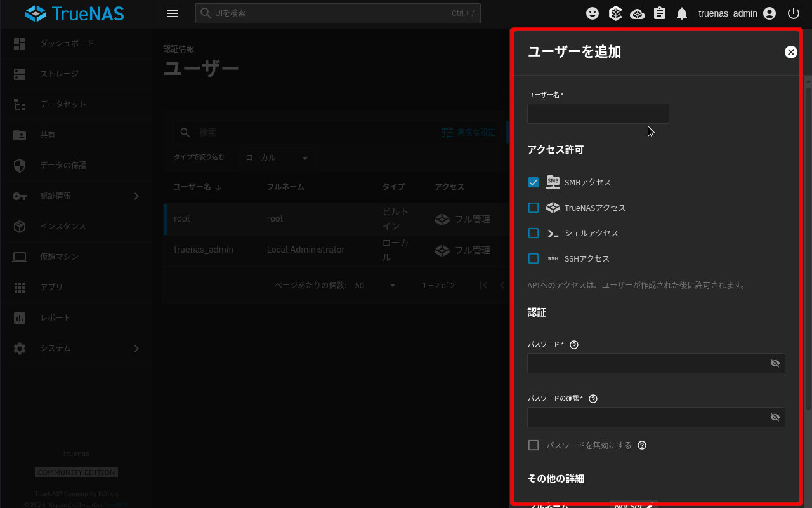Image resolution: width=812 pixels, height=508 pixels.
Task: Click the システム gear icon
Action: [x=20, y=349]
